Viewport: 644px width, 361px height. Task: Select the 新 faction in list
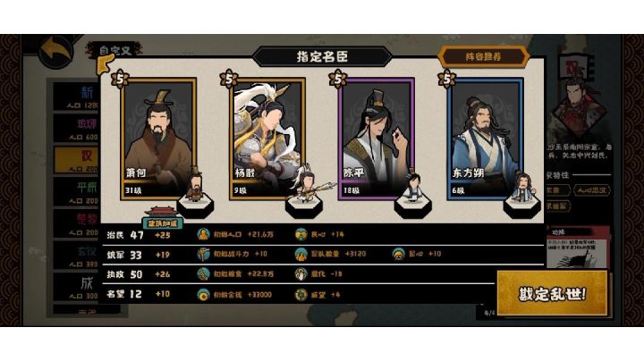77,97
